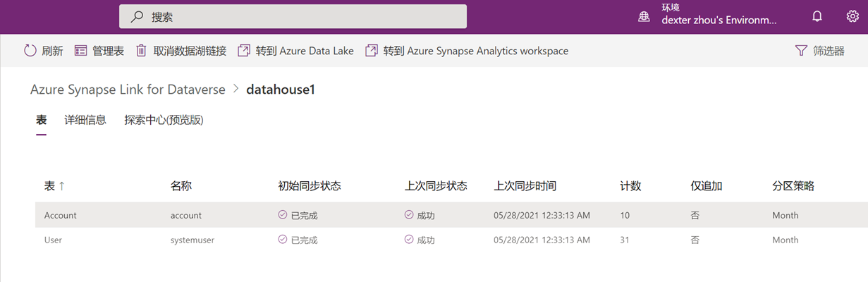Click sync time in the User row
Viewport: 868px width, 282px height.
pyautogui.click(x=542, y=240)
